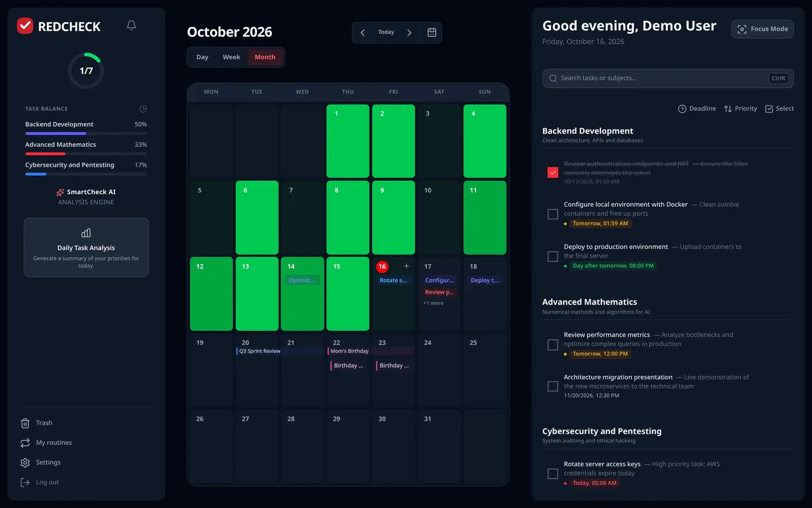
Task: Open task balance pie chart icon
Action: (143, 109)
